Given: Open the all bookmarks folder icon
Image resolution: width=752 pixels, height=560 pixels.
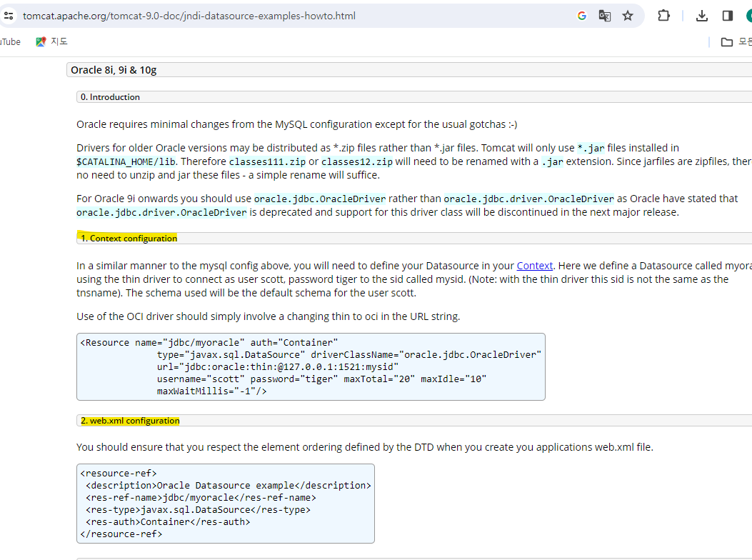Looking at the screenshot, I should click(727, 42).
